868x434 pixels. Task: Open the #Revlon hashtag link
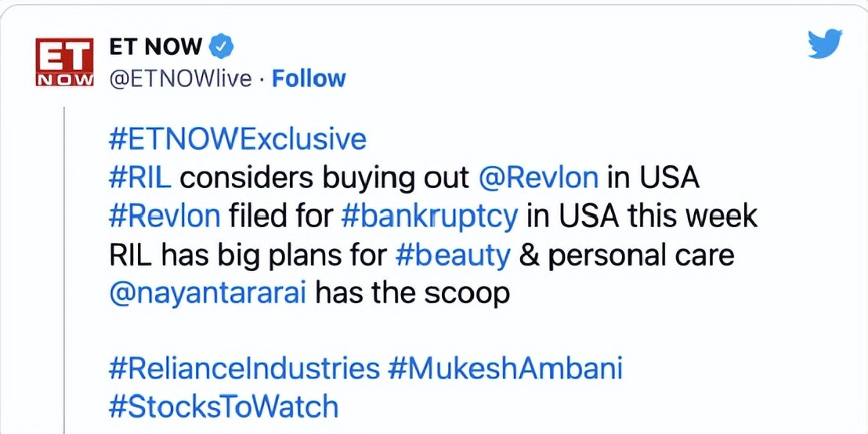[165, 215]
